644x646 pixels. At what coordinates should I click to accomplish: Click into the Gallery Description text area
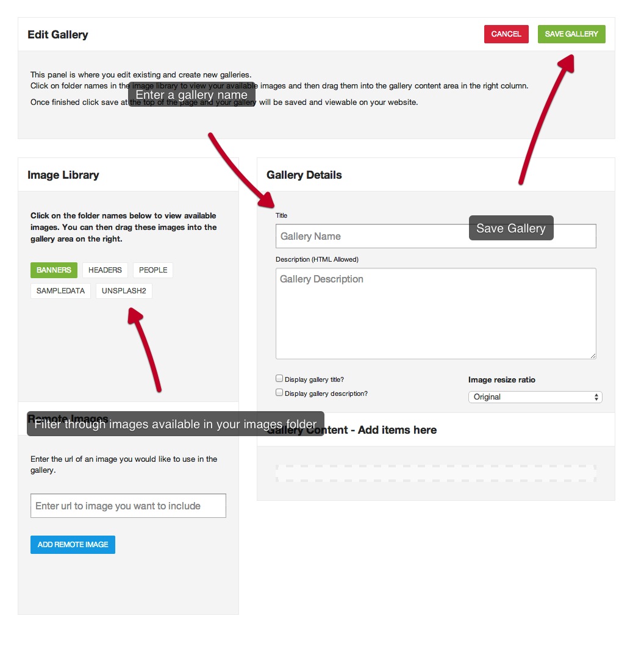coord(435,314)
